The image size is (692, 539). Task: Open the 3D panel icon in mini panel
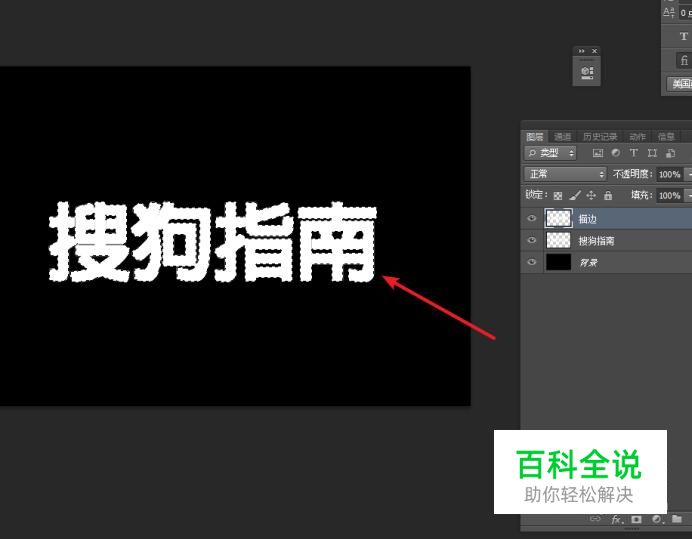tap(587, 72)
